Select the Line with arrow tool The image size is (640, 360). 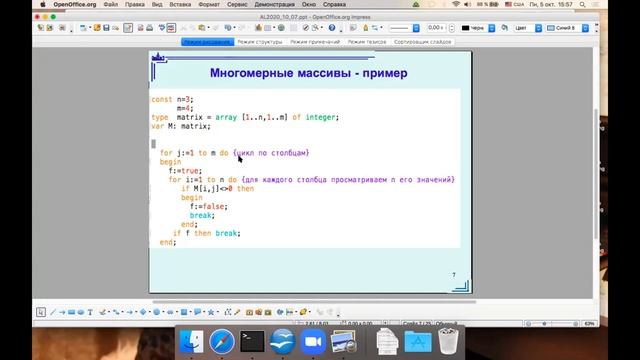tap(62, 312)
